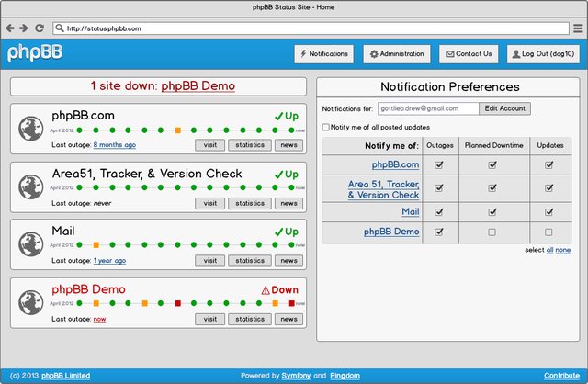Click the browser back arrow
The image size is (588, 384).
10,28
